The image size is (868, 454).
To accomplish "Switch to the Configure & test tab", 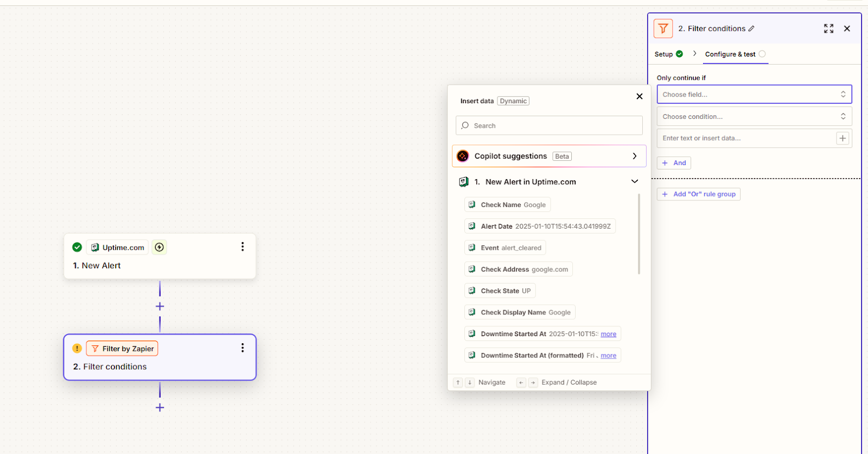I will tap(735, 54).
